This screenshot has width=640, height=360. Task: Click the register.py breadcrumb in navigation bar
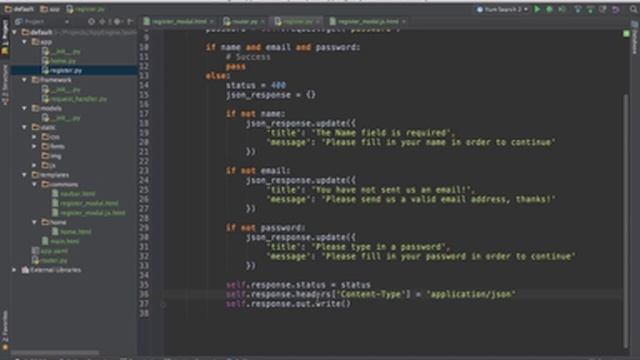point(86,9)
